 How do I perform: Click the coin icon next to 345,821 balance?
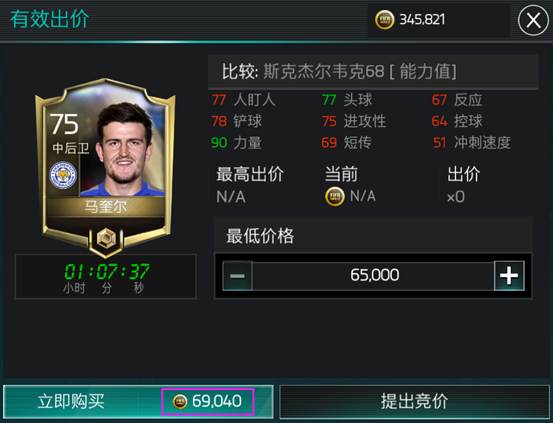click(384, 20)
